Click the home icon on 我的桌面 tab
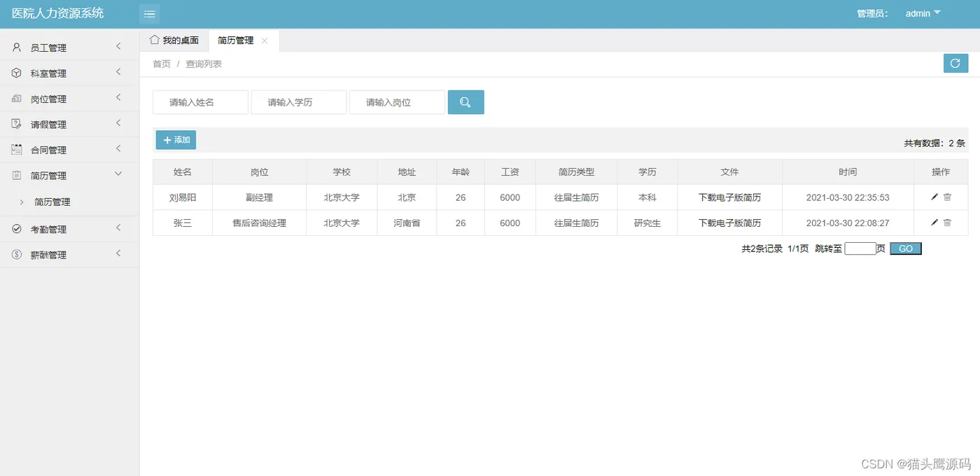Screen dimensions: 980x476 point(155,40)
